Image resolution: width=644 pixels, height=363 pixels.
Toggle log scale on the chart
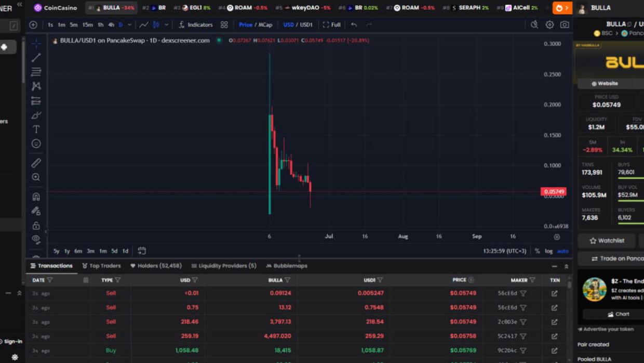(548, 251)
